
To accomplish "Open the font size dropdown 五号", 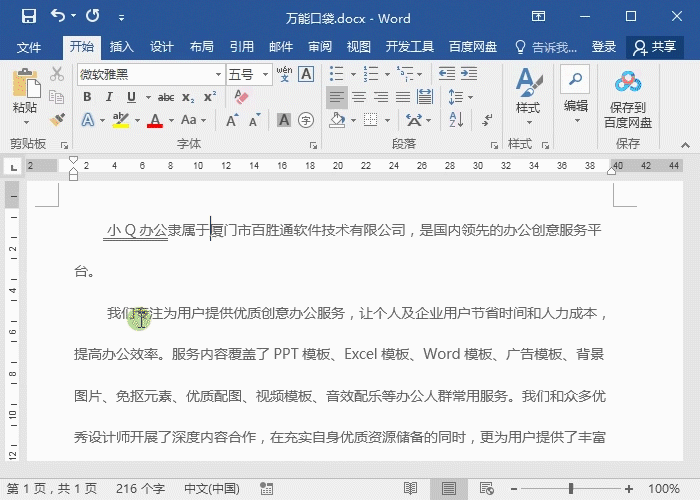I will (x=266, y=75).
